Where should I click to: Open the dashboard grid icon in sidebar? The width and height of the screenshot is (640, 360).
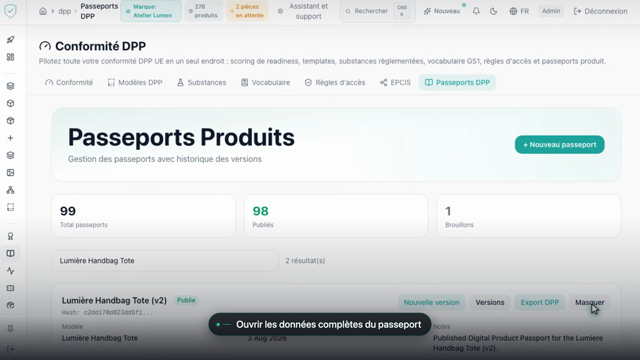pyautogui.click(x=11, y=57)
